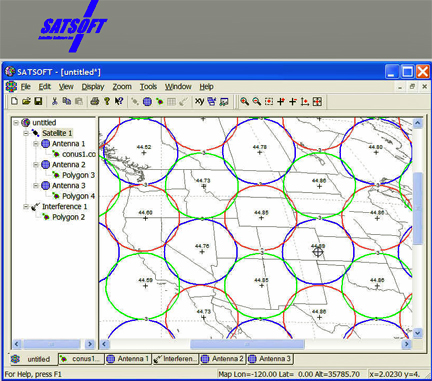This screenshot has width=432, height=381.
Task: Switch to the Antenna 3 tab
Action: pos(270,359)
